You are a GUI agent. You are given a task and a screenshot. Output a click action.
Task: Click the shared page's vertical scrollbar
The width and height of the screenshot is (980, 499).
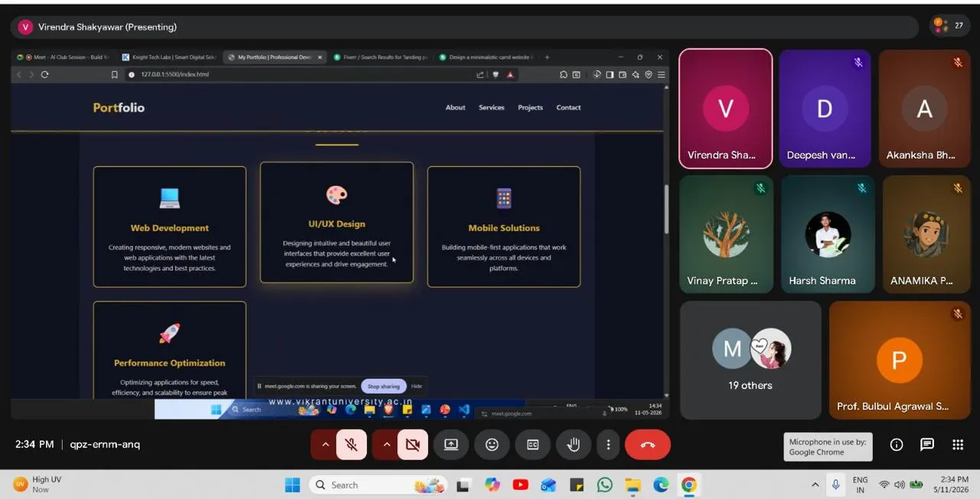(666, 208)
